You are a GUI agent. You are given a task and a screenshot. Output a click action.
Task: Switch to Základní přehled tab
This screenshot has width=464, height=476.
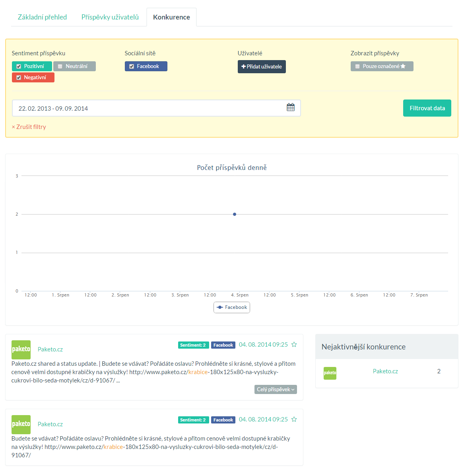coord(42,17)
